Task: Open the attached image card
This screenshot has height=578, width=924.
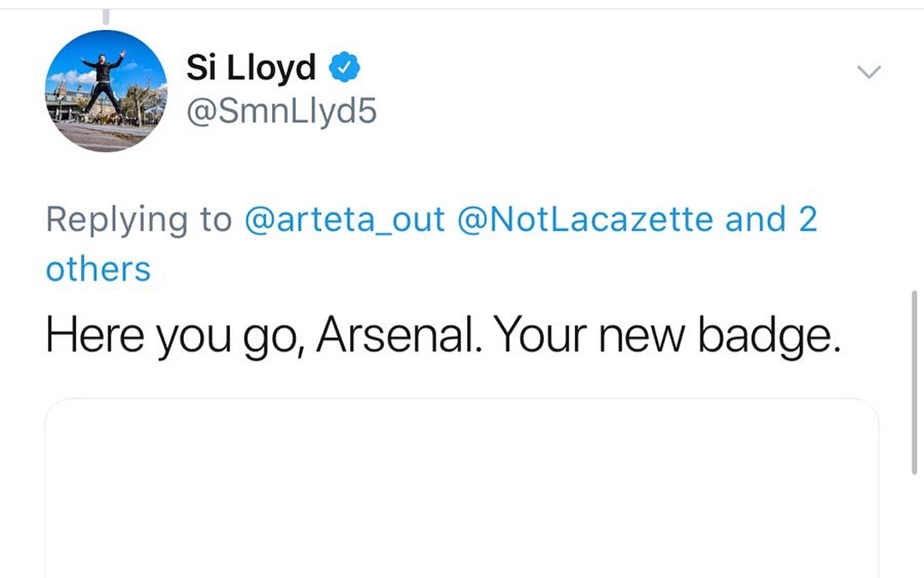Action: tap(462, 488)
